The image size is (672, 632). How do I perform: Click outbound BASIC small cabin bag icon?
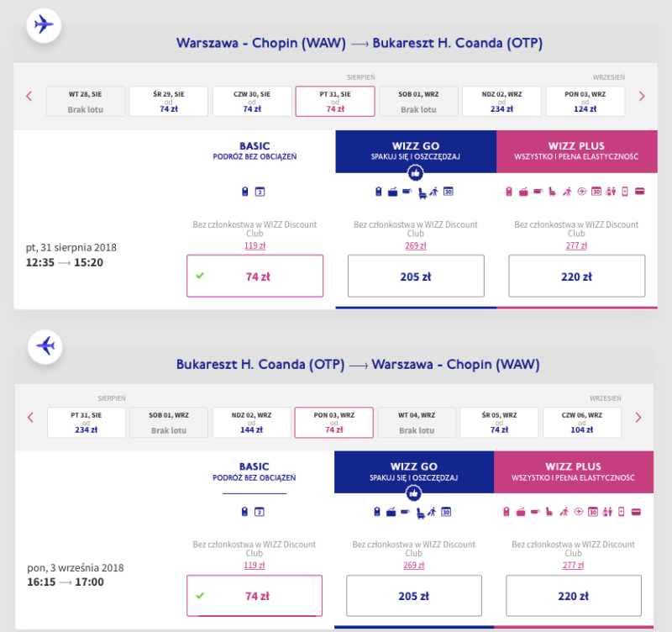[244, 192]
